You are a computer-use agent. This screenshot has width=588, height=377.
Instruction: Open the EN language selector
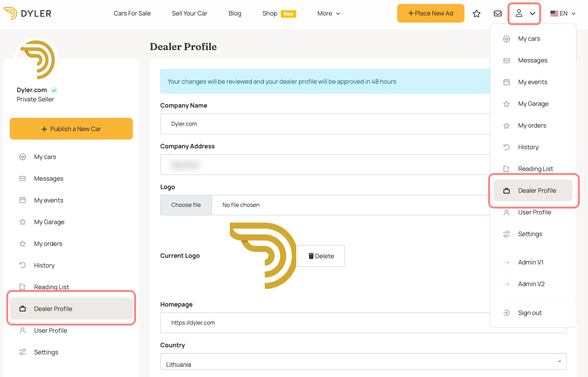[563, 13]
